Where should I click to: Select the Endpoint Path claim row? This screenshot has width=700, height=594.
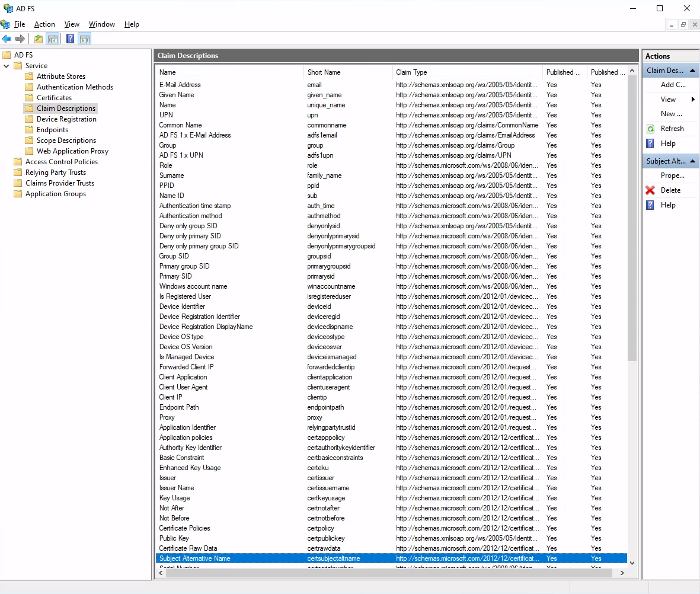click(x=392, y=407)
